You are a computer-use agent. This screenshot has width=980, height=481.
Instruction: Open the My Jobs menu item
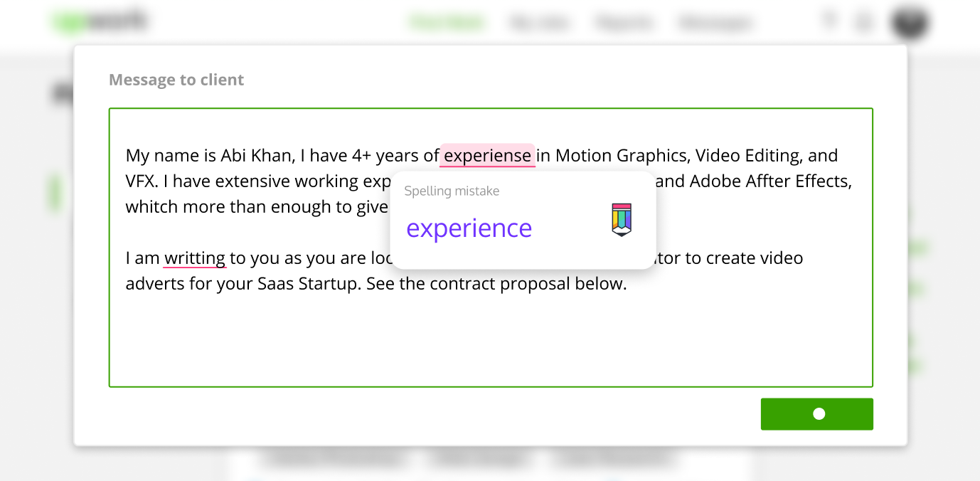[x=539, y=23]
